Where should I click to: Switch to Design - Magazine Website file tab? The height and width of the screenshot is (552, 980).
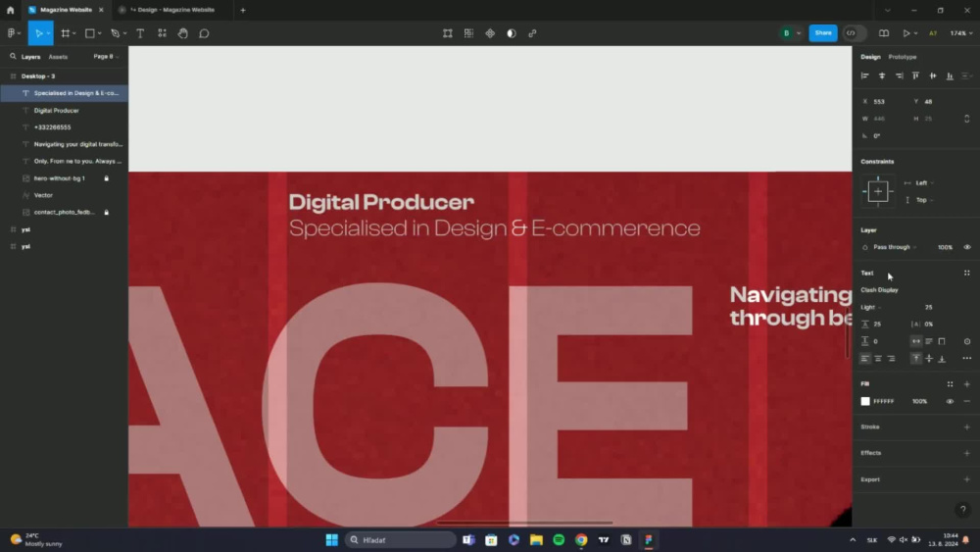[171, 10]
